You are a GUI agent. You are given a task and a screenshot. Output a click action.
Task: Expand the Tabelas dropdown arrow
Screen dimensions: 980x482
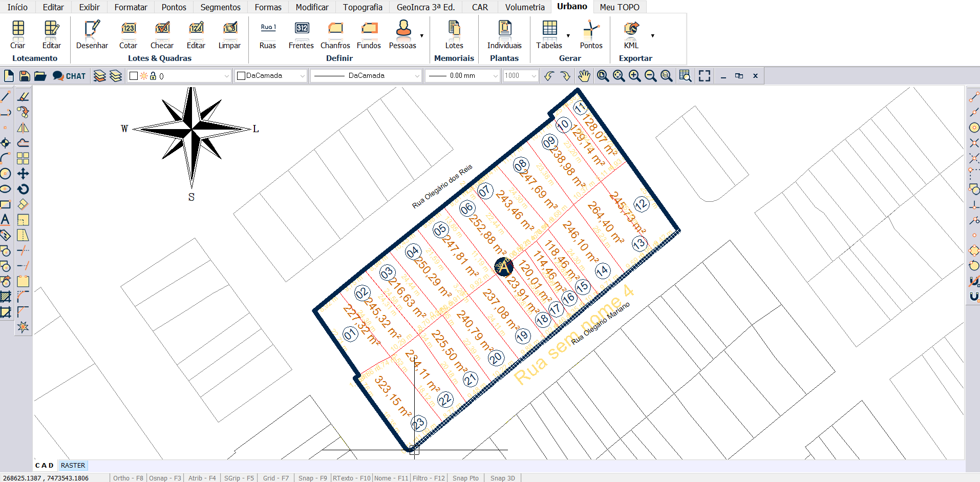(568, 36)
